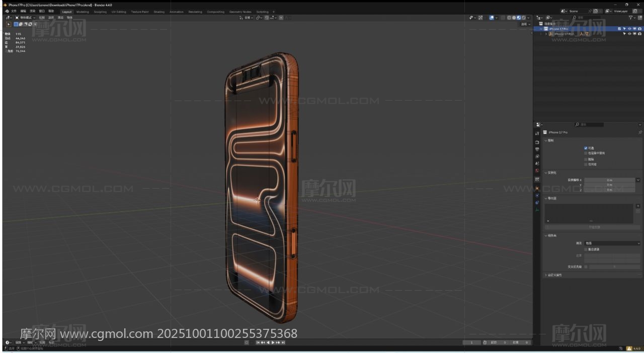The width and height of the screenshot is (644, 353).
Task: Select wireframe viewport shading mode
Action: click(509, 18)
